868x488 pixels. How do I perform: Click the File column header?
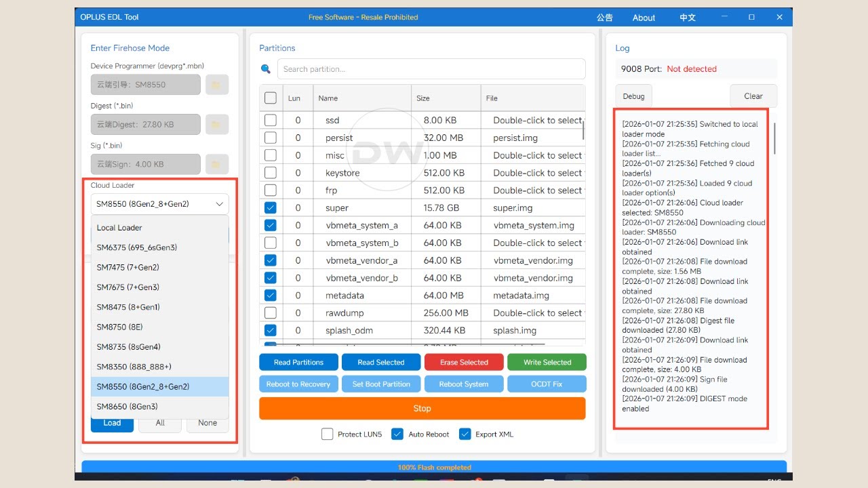click(533, 98)
